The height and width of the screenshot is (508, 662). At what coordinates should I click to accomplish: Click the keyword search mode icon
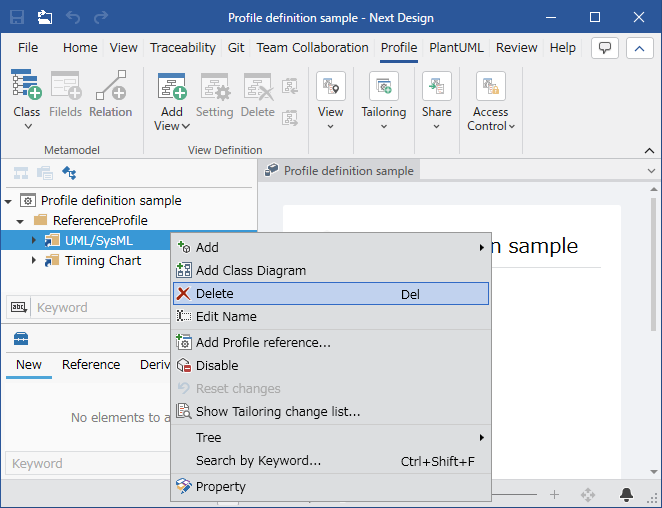pyautogui.click(x=19, y=307)
